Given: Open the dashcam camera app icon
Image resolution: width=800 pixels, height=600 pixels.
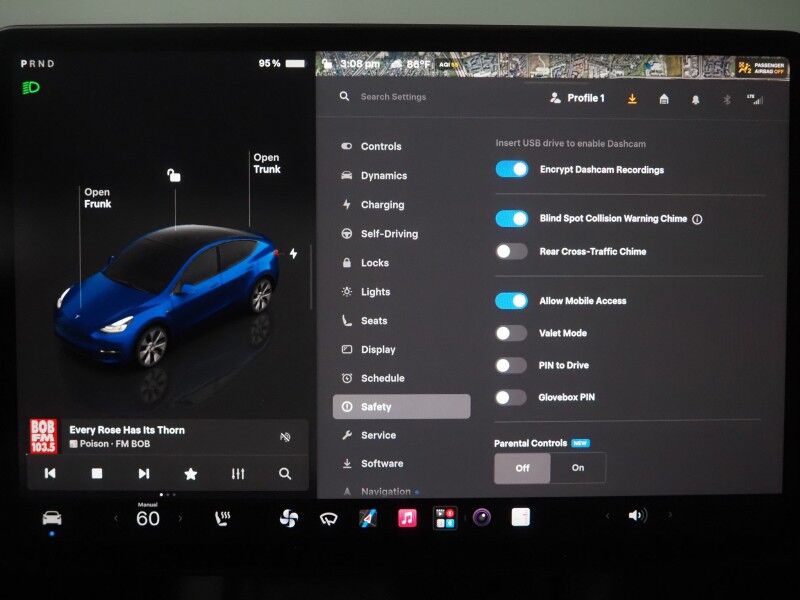Looking at the screenshot, I should click(482, 517).
